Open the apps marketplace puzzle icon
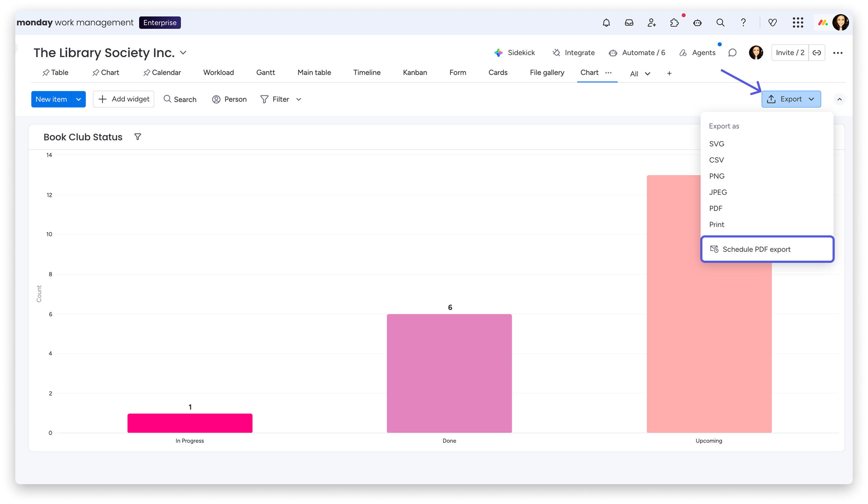 click(x=674, y=23)
